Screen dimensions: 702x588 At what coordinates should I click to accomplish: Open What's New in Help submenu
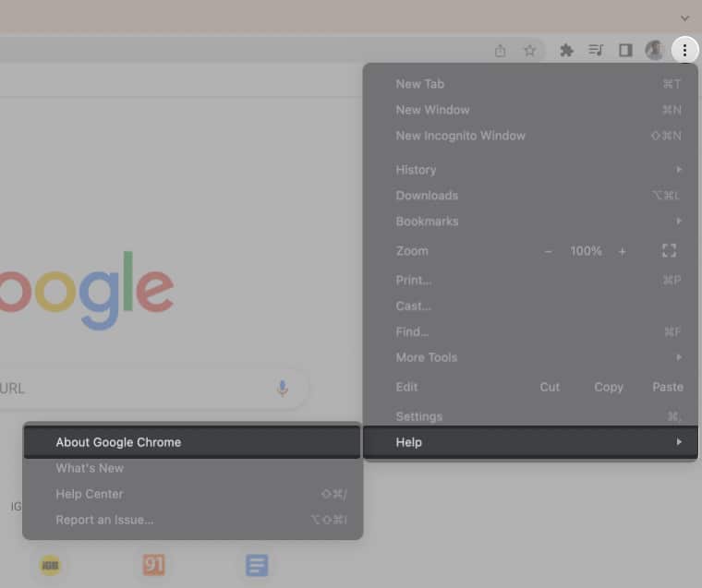coord(192,468)
